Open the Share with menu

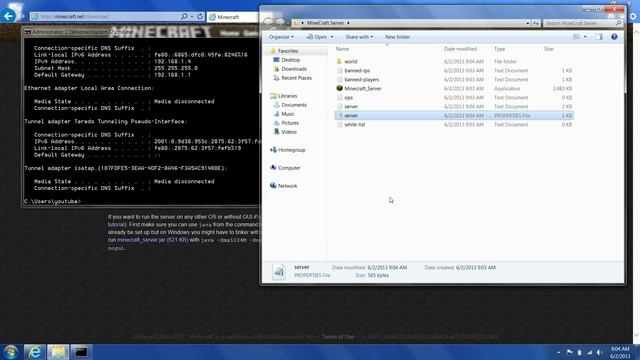pyautogui.click(x=359, y=37)
